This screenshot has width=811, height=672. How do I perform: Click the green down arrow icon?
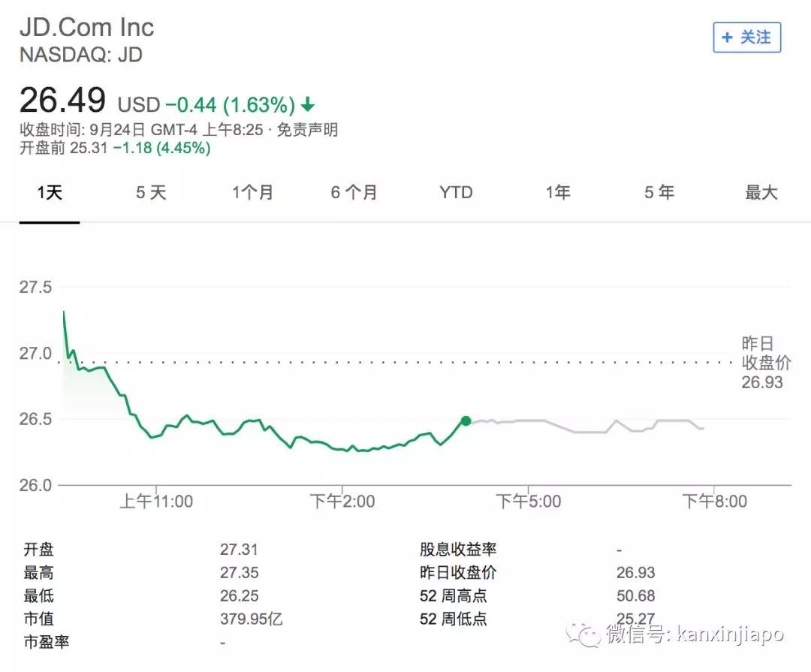(x=308, y=104)
